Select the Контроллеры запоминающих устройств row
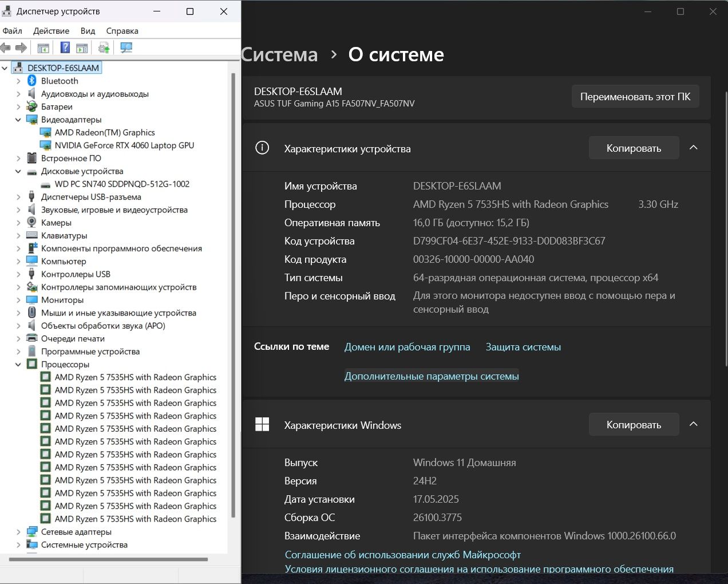The height and width of the screenshot is (584, 728). coord(118,287)
